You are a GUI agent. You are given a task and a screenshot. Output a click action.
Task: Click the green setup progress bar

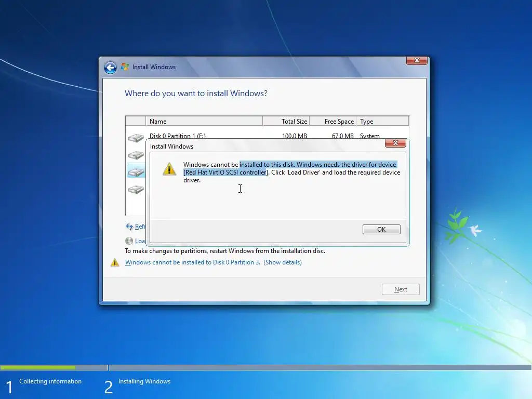37,367
